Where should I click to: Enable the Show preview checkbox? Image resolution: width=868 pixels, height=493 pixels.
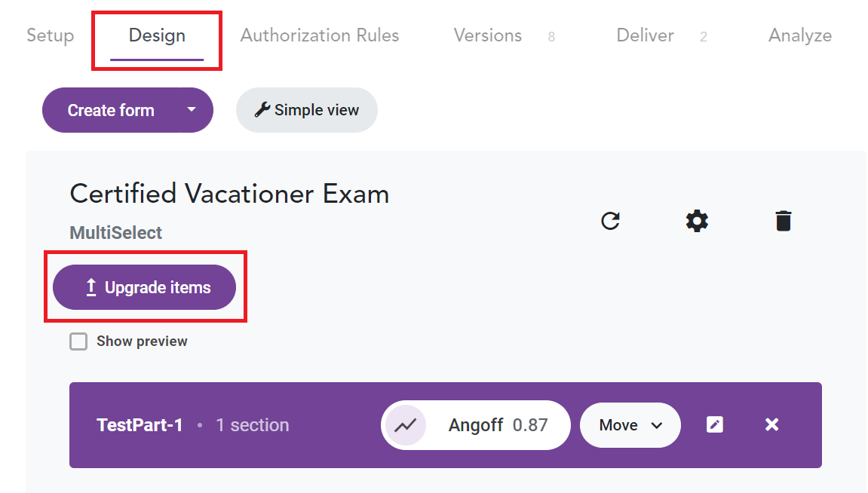pos(78,341)
